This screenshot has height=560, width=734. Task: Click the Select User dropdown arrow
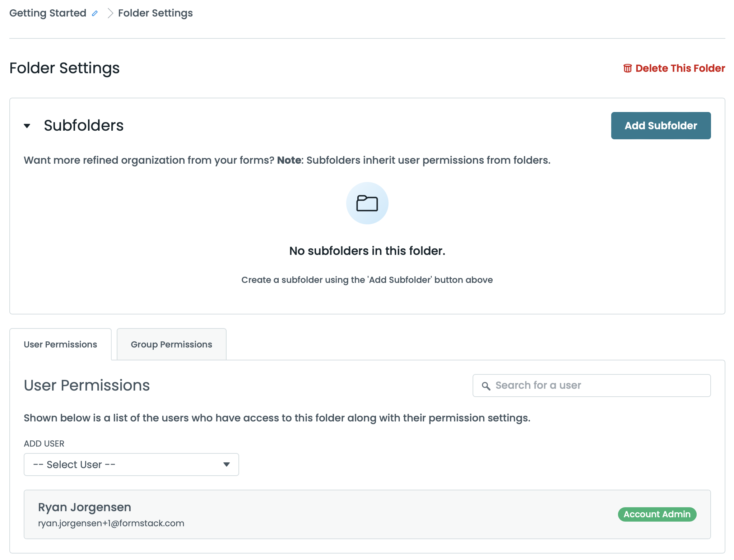(226, 465)
